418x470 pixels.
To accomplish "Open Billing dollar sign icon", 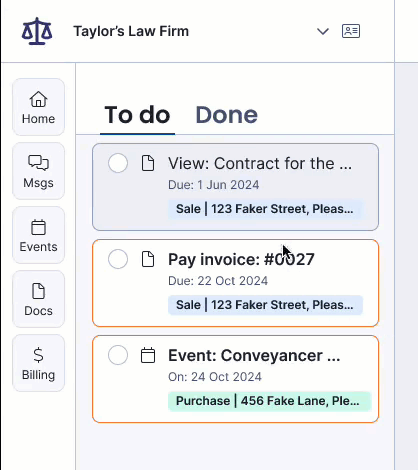I will [38, 355].
